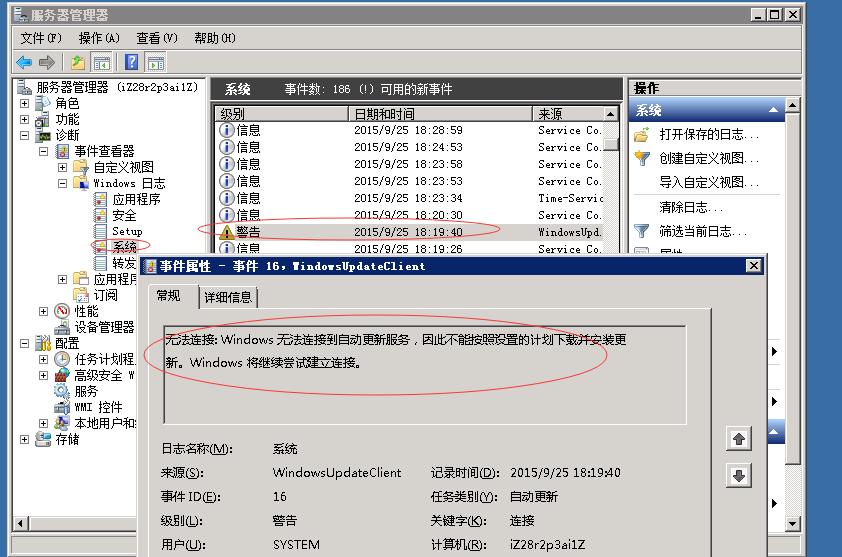Click scroll-down arrow of actions pane scrollbar
The image size is (842, 557).
[x=793, y=524]
